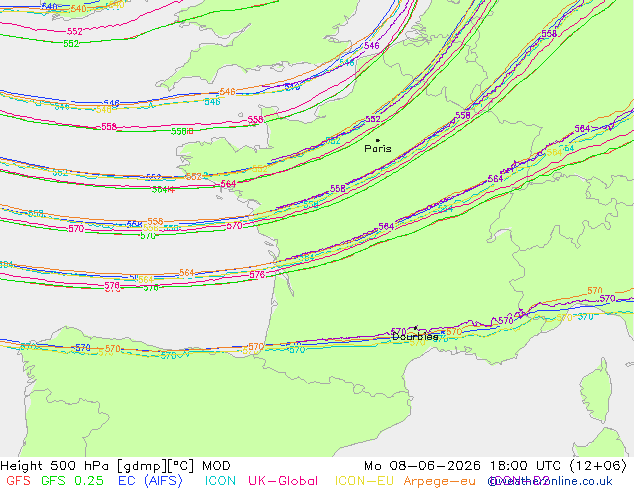The width and height of the screenshot is (634, 490).
Task: Click the purple 546 contour label over England
Action: tap(372, 46)
